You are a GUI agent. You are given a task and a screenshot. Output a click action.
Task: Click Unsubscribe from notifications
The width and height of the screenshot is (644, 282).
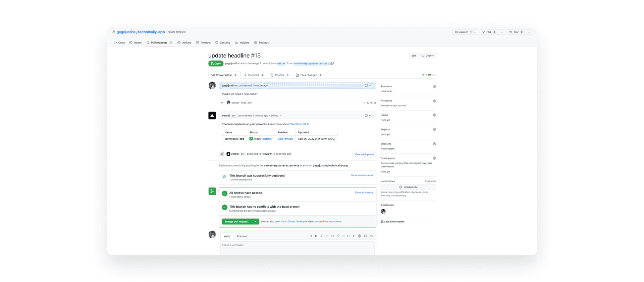click(408, 187)
